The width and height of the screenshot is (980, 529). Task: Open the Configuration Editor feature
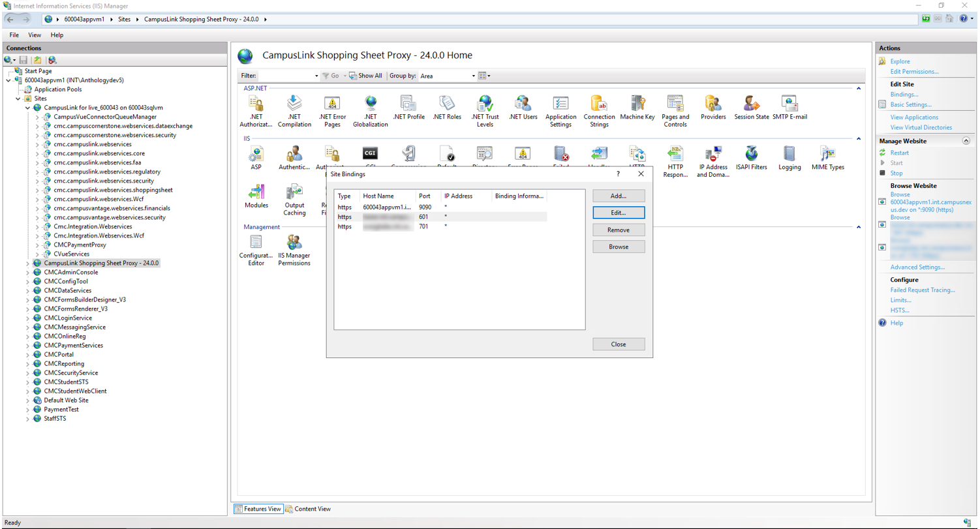tap(256, 250)
